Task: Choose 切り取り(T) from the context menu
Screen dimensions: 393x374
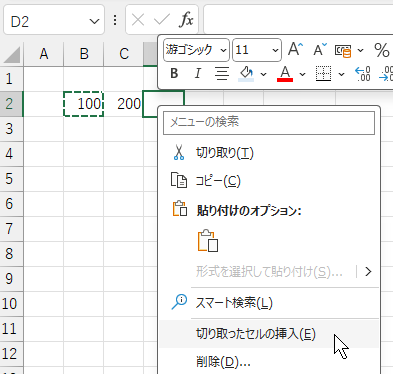Action: [x=269, y=153]
